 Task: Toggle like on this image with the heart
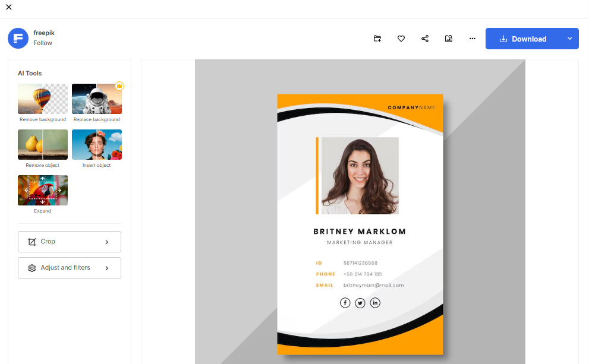tap(401, 38)
